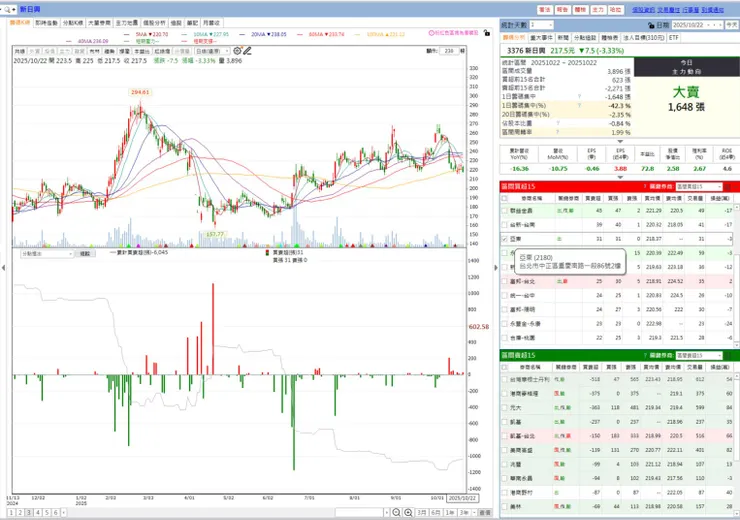740x520 pixels.
Task: Select chart page 3
Action: pyautogui.click(x=29, y=512)
